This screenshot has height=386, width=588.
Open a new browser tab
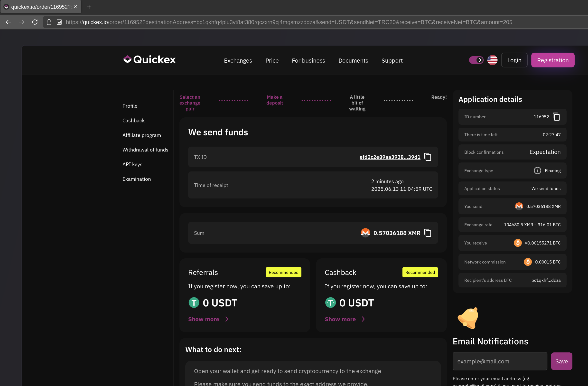coord(89,7)
